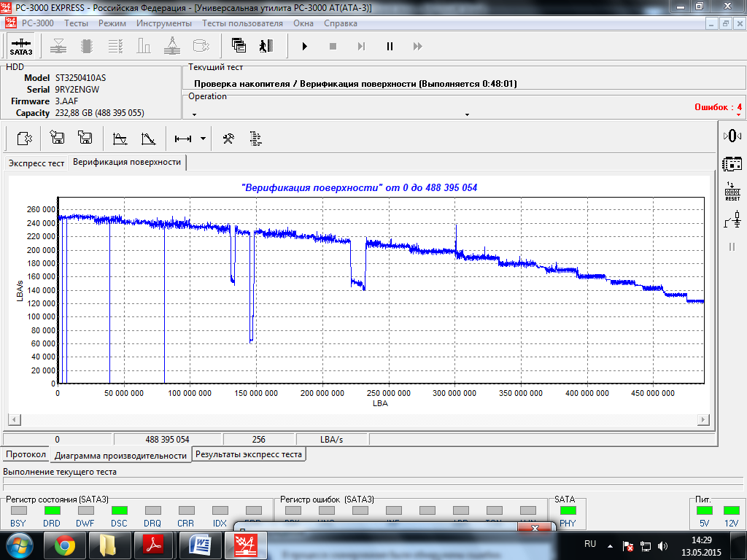Expand the left Operation dropdown arrow
The width and height of the screenshot is (747, 560).
pyautogui.click(x=194, y=114)
